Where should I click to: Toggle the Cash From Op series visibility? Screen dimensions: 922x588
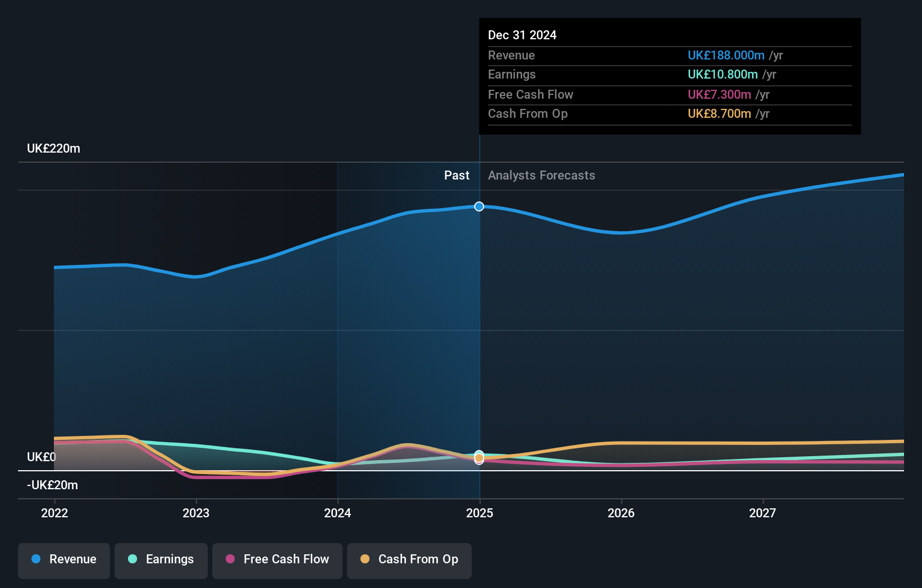409,559
